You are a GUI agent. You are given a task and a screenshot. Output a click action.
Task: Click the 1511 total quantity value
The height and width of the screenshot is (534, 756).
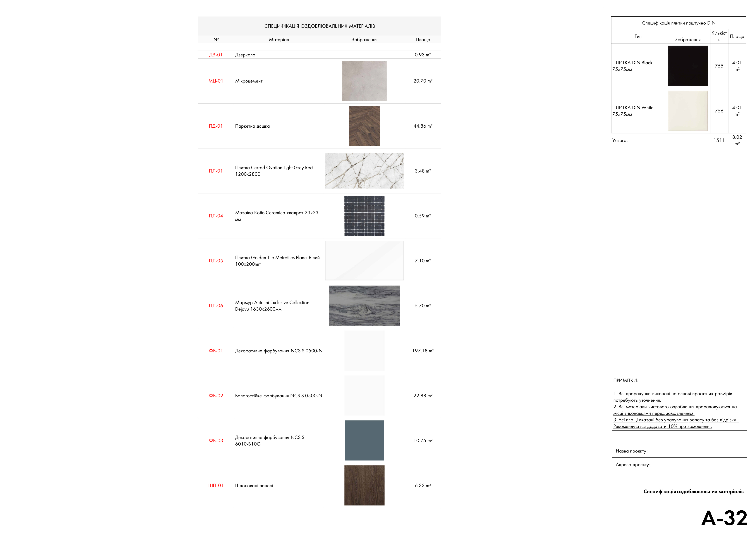click(719, 141)
